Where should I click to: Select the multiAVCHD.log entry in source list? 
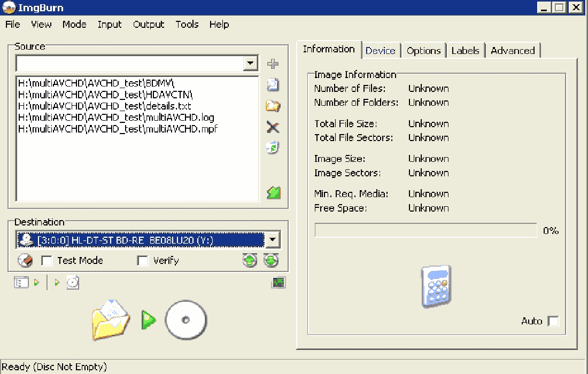click(x=116, y=118)
